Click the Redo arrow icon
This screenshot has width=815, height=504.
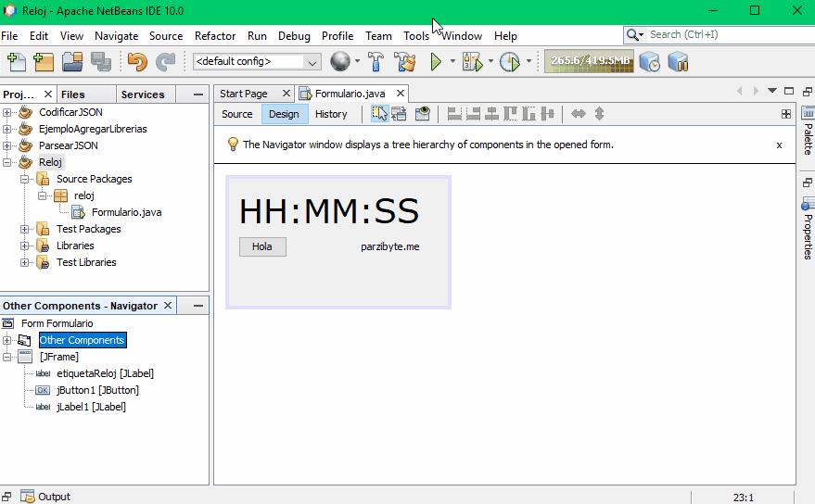pyautogui.click(x=166, y=62)
